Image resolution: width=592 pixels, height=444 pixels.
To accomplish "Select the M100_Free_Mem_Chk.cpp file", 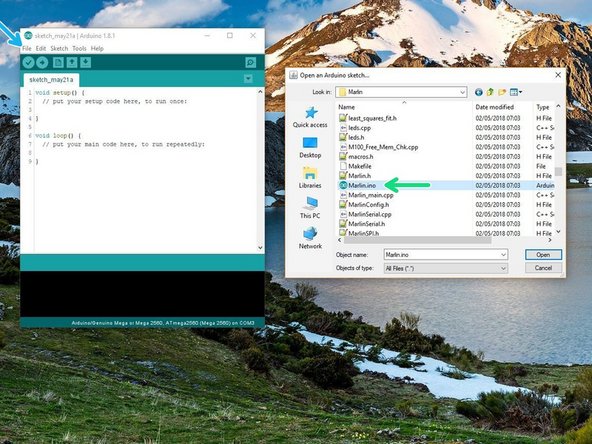I will pos(383,147).
